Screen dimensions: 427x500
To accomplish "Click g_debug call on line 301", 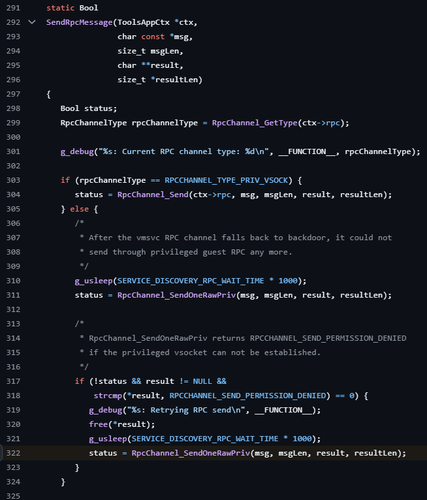I will [77, 152].
